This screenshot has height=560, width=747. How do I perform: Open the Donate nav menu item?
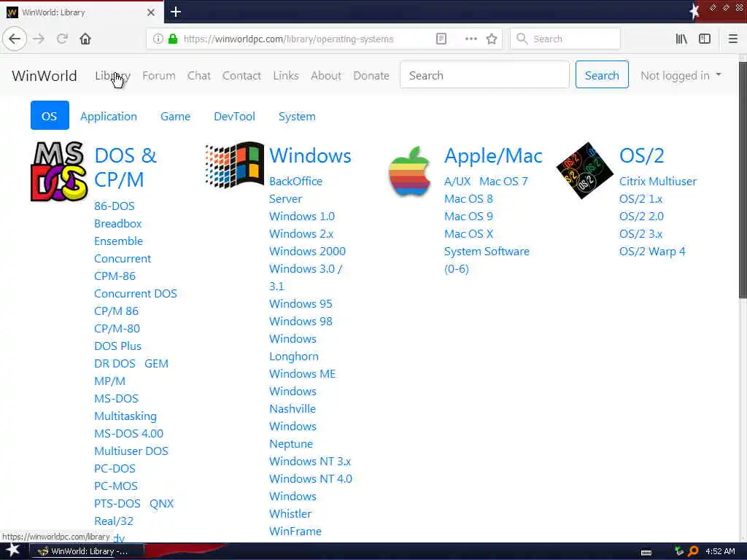pyautogui.click(x=371, y=75)
